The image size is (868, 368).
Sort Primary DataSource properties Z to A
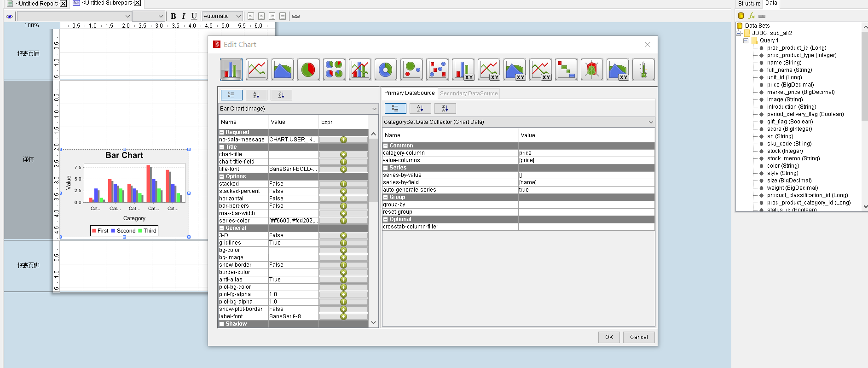(x=445, y=108)
